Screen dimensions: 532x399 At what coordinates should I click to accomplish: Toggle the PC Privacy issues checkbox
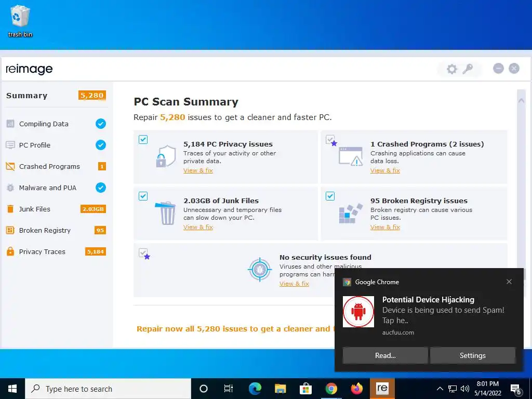[x=143, y=139]
